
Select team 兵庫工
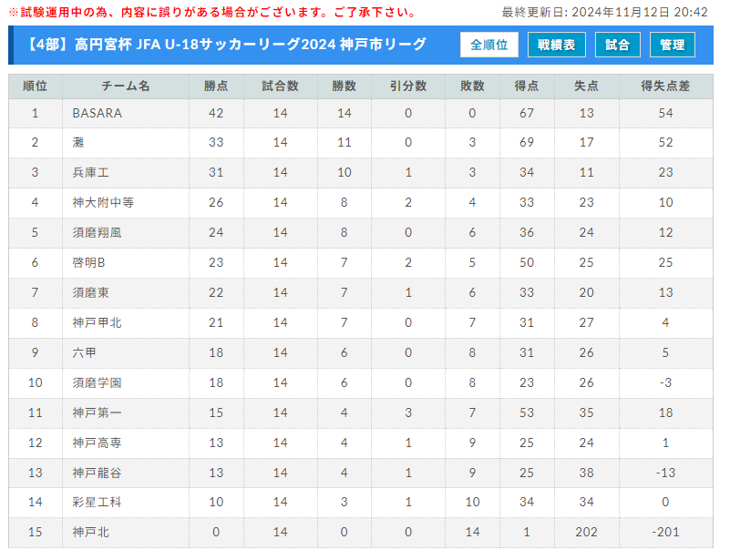91,173
